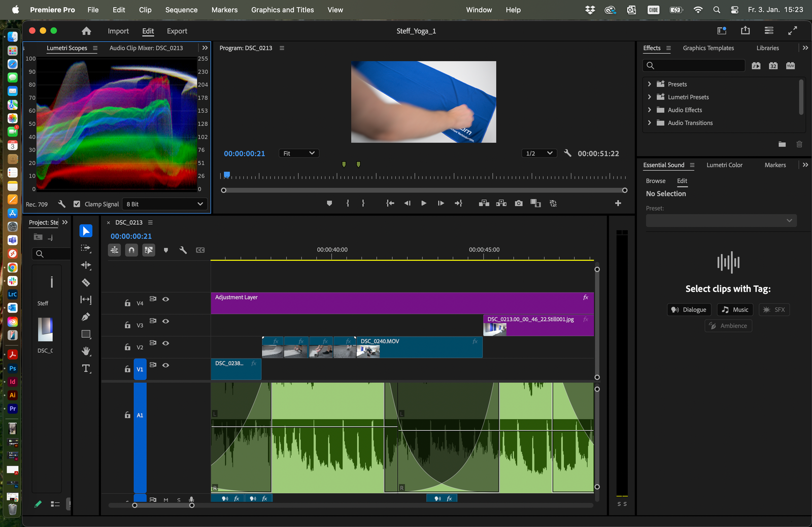The width and height of the screenshot is (812, 527).
Task: Click the Extract button in Program monitor
Action: [x=501, y=203]
